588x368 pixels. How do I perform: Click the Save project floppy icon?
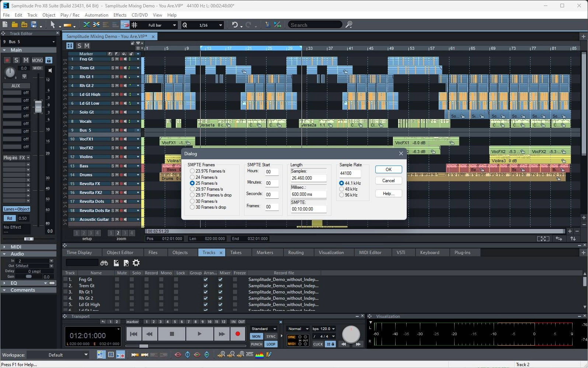(x=34, y=25)
